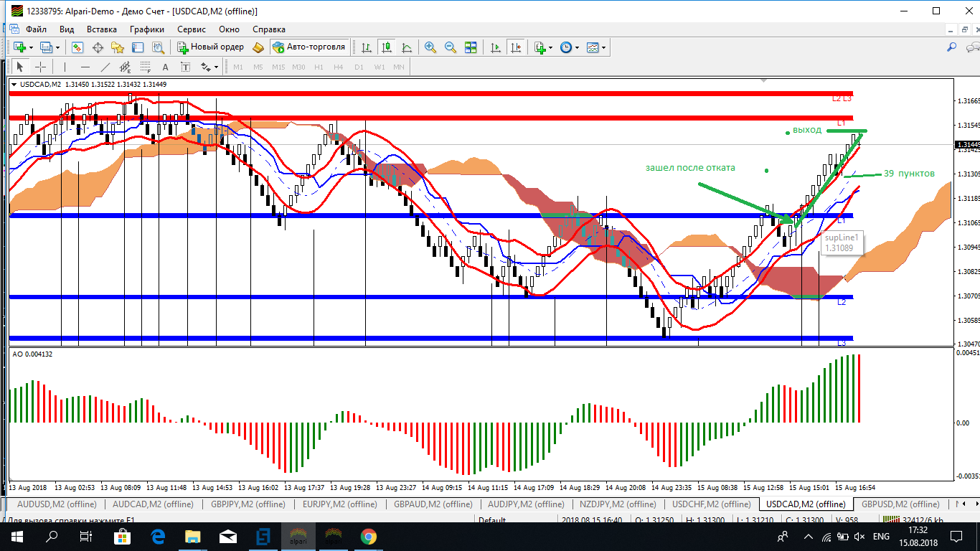Open Google Chrome from the taskbar
This screenshot has height=551, width=980.
pos(368,536)
